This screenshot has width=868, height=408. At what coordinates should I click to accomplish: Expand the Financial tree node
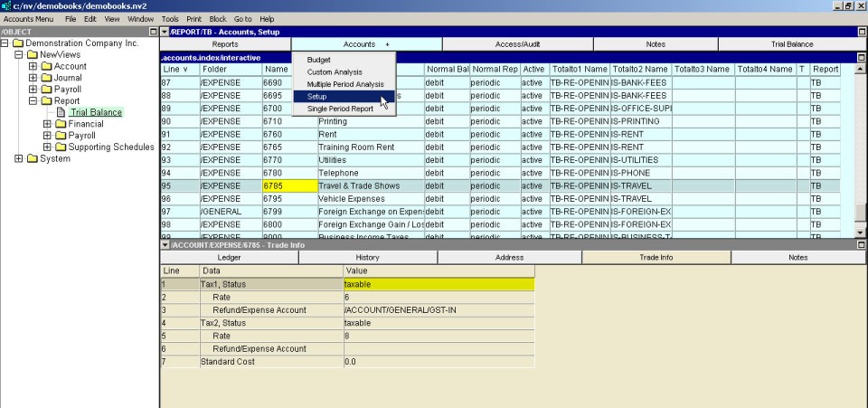(x=48, y=125)
